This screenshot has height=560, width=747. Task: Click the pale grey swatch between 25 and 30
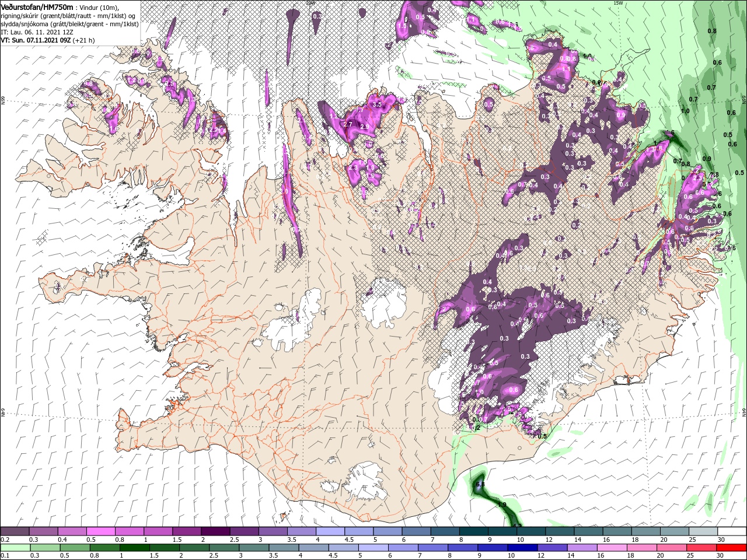tap(703, 531)
